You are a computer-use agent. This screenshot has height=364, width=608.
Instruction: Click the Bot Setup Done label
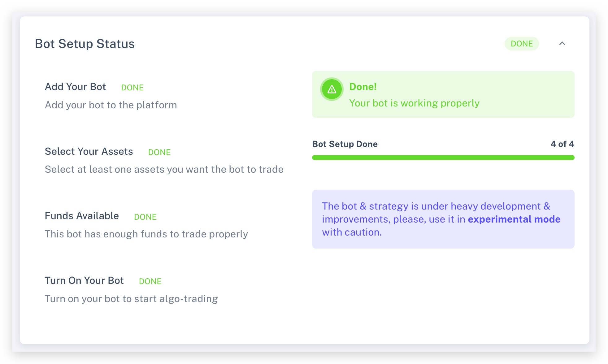(x=345, y=144)
